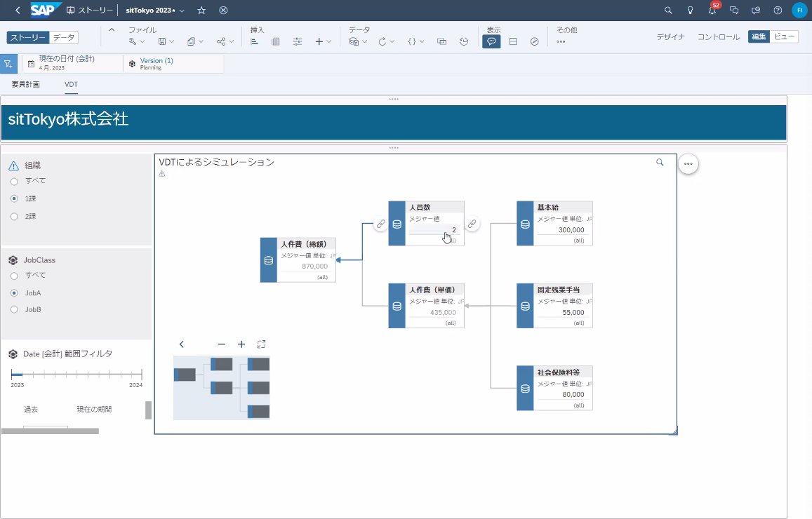Open the add story filter icon
Screen dimensions: 812x519
click(x=8, y=64)
